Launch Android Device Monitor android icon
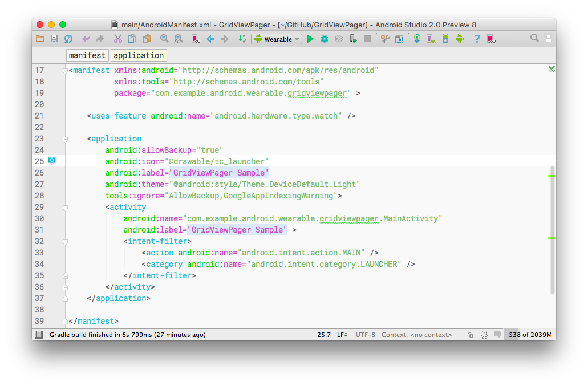The image size is (588, 386). click(460, 39)
